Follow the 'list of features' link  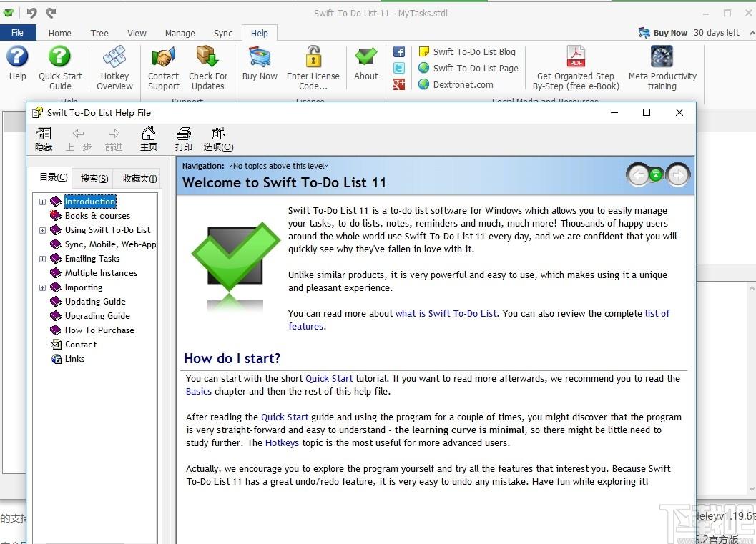[657, 313]
